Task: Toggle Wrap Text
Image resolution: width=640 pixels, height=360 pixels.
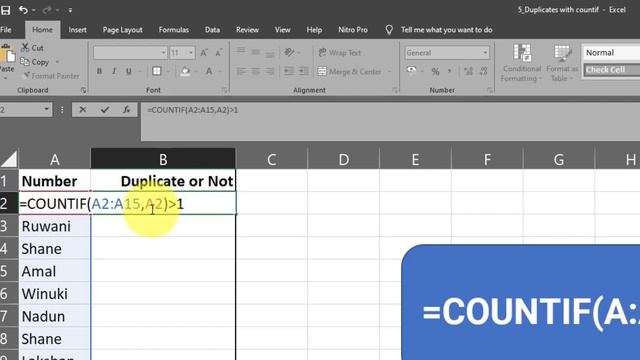Action: (340, 53)
